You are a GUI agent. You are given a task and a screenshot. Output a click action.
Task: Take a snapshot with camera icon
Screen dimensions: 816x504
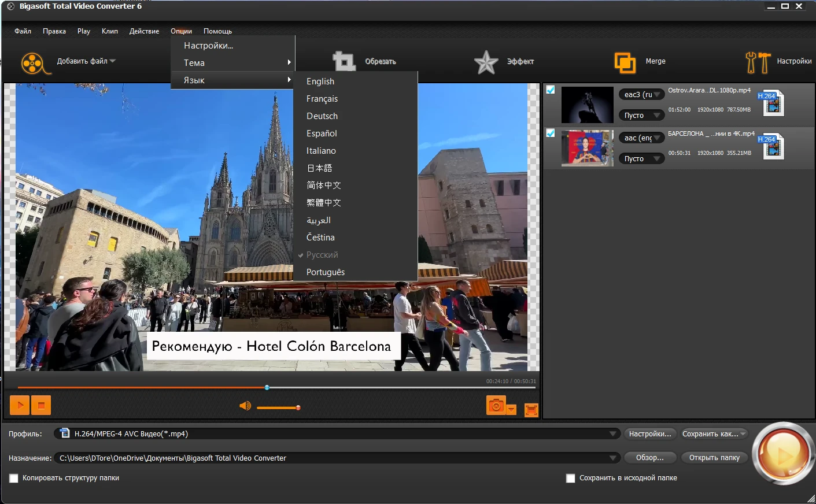496,406
